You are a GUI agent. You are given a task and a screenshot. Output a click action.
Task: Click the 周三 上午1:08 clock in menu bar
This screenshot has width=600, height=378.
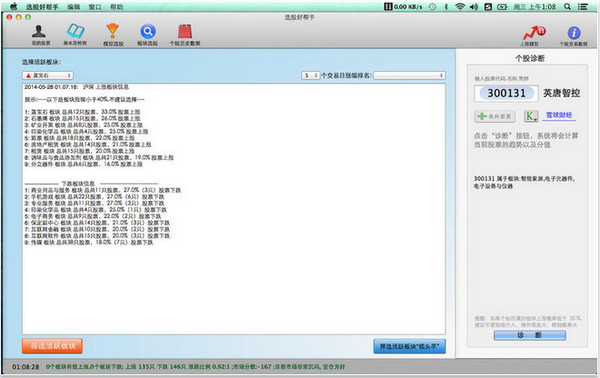point(534,7)
